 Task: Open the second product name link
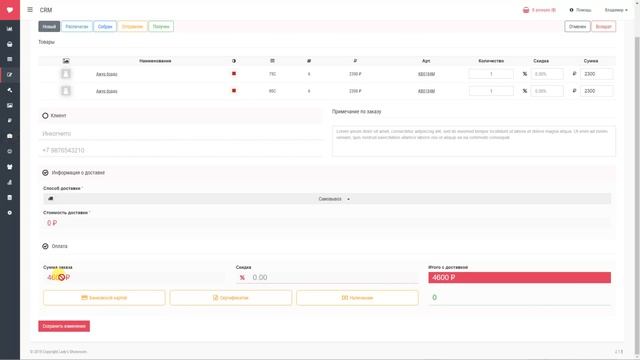click(x=107, y=91)
